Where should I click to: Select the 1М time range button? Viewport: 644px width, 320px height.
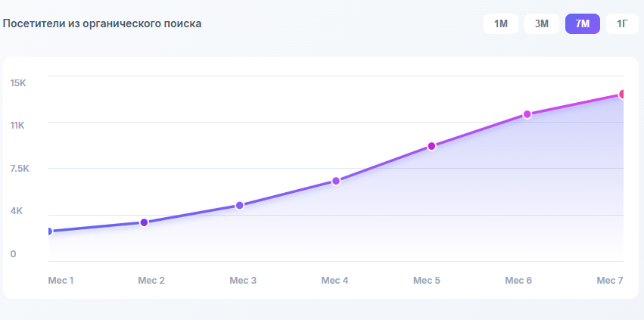[x=501, y=23]
